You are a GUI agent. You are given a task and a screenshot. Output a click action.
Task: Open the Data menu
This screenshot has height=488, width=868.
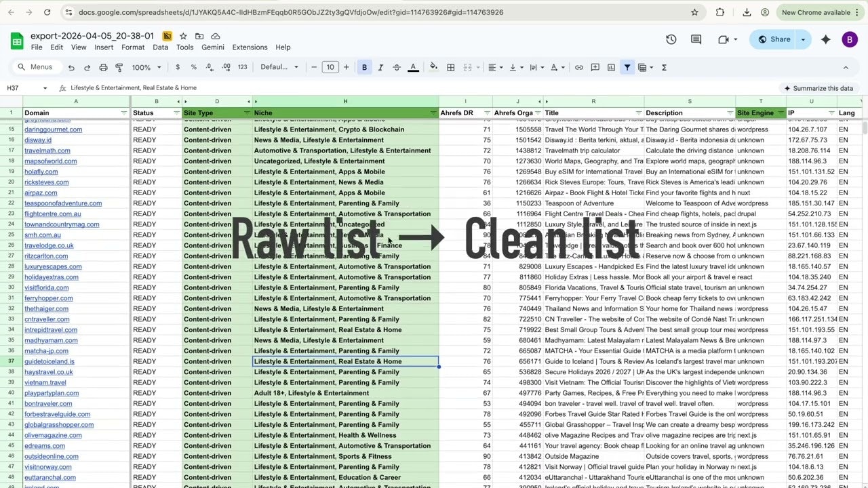coord(160,47)
